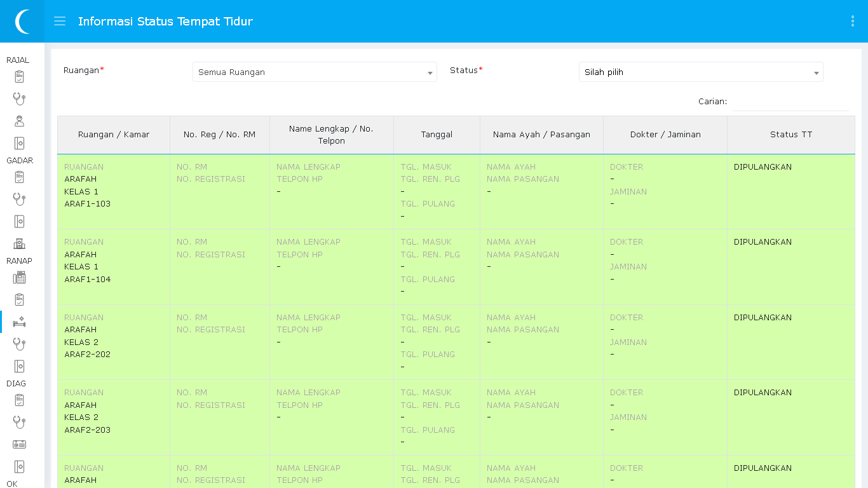Click DIPULANGKAN status in ARAF1-104 row

click(763, 242)
